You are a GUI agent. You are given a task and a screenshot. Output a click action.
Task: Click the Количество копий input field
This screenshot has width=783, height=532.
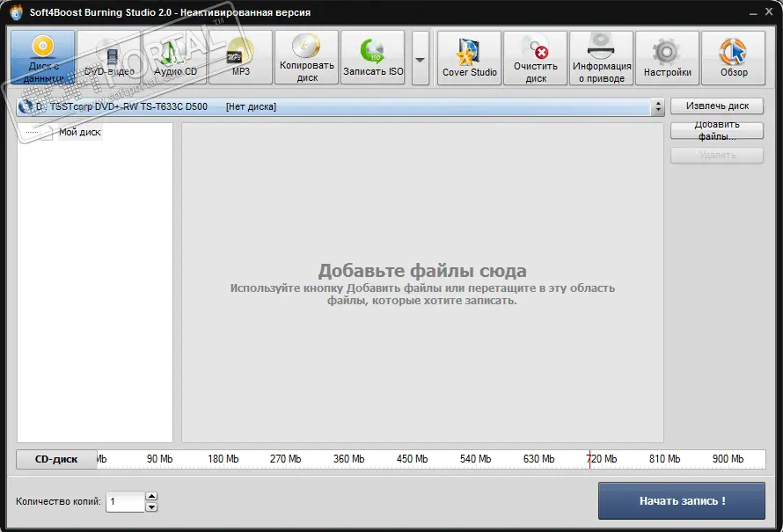click(124, 502)
